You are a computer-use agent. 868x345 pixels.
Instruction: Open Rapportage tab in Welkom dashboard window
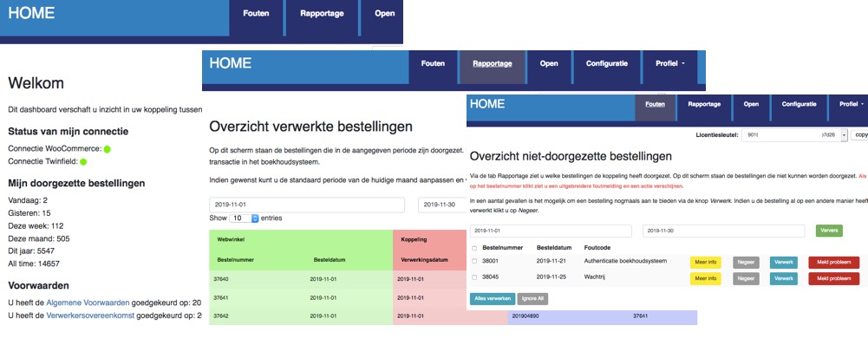pyautogui.click(x=322, y=13)
